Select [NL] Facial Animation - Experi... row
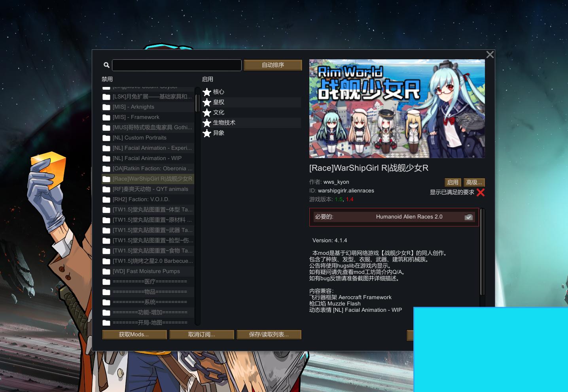The height and width of the screenshot is (392, 568). point(148,148)
